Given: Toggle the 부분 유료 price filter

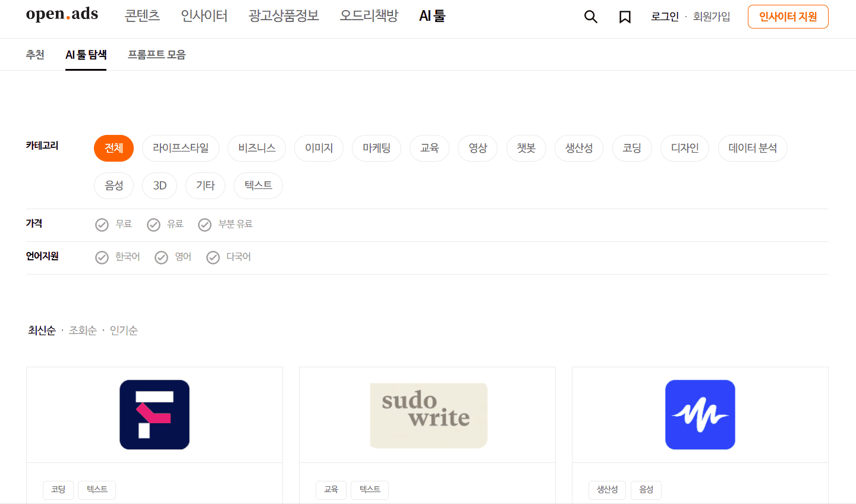Looking at the screenshot, I should [225, 224].
